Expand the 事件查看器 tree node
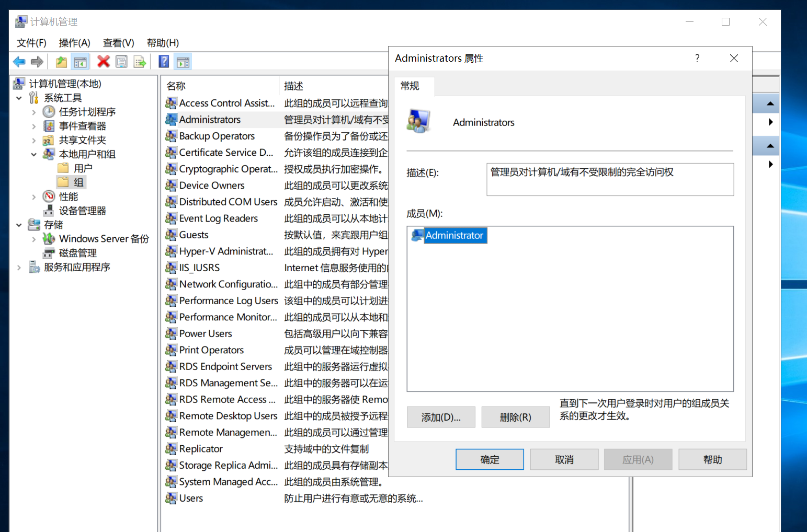Image resolution: width=807 pixels, height=532 pixels. [x=34, y=126]
